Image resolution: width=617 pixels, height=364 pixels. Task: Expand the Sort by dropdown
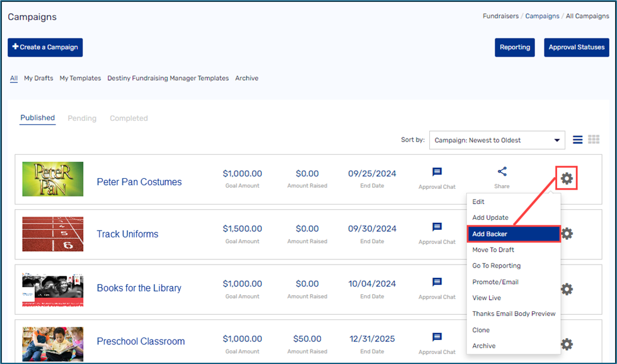(497, 140)
